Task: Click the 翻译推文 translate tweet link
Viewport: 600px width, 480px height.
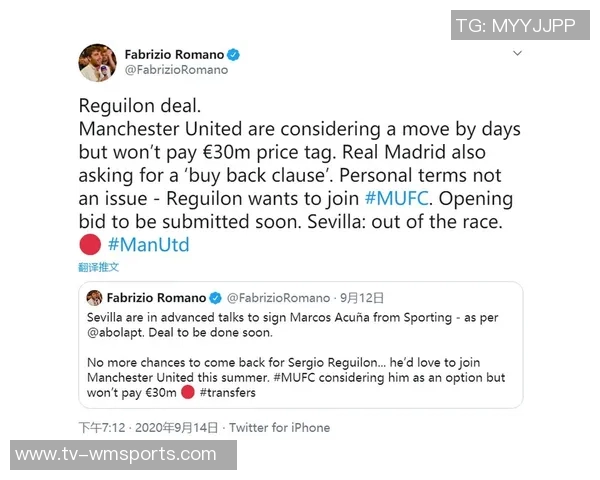Action: pyautogui.click(x=98, y=267)
